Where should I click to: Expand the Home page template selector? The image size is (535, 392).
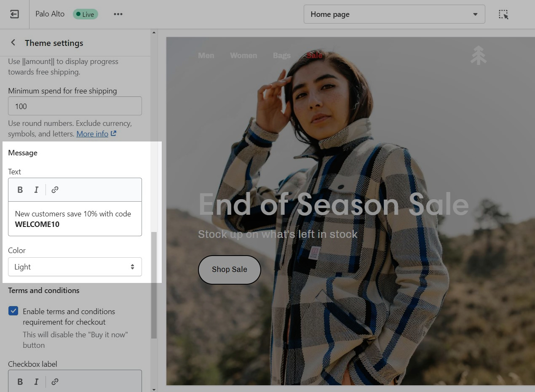click(394, 14)
